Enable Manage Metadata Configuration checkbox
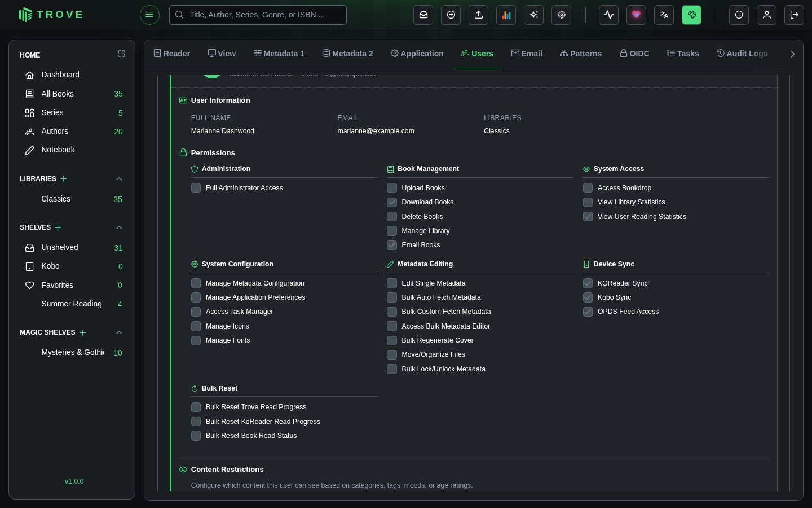This screenshot has height=508, width=812. (196, 283)
